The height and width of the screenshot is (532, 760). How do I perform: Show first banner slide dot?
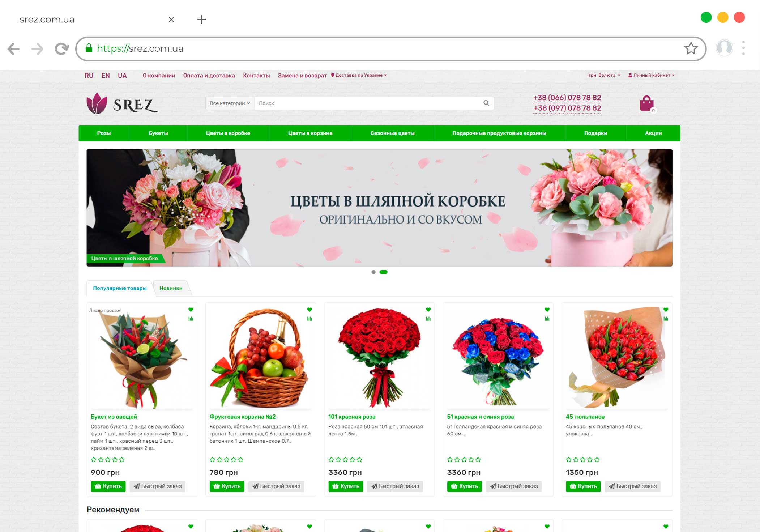[373, 272]
